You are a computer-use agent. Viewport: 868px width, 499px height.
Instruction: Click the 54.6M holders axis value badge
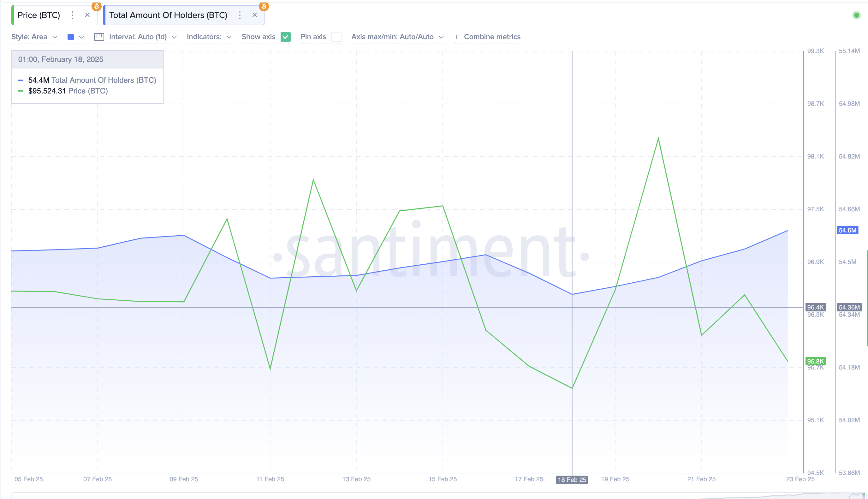(847, 230)
